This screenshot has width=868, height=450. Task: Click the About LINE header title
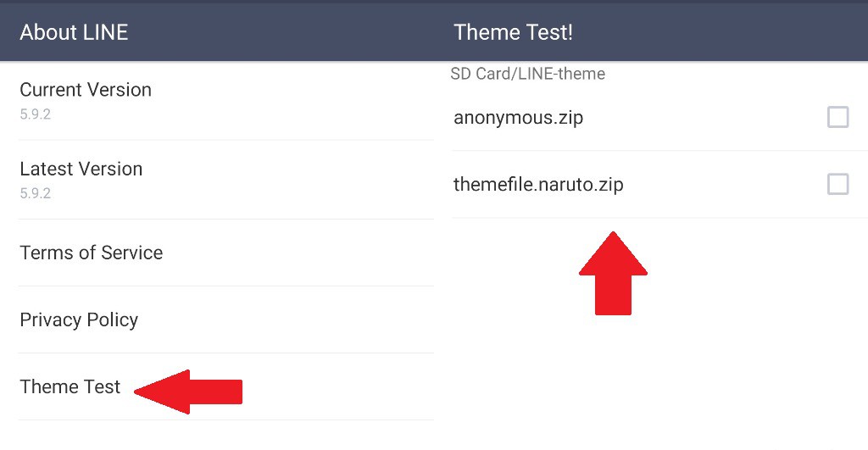[74, 33]
